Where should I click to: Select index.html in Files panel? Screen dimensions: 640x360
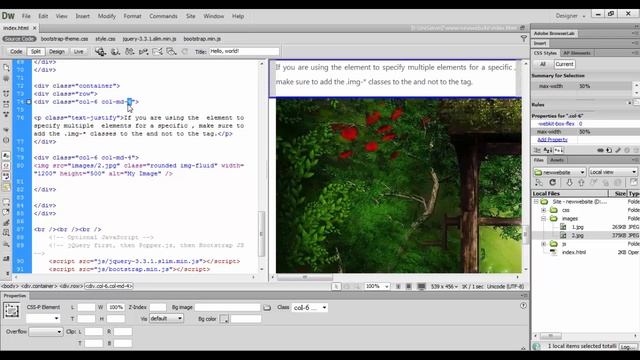tap(573, 252)
